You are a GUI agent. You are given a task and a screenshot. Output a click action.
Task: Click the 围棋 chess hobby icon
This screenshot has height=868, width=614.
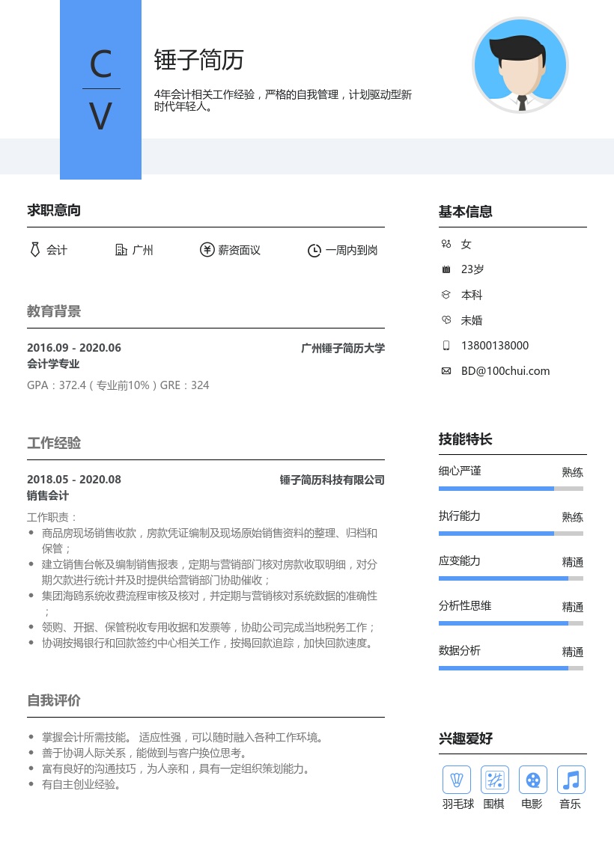click(494, 780)
